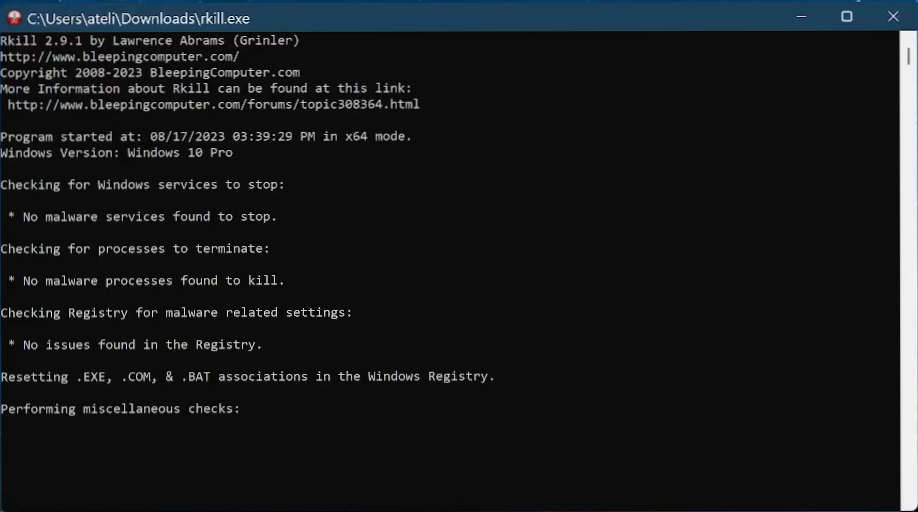This screenshot has height=512, width=918.
Task: Click 'Resetting .EXE, .COM, & .BAT associations' line
Action: (x=248, y=377)
